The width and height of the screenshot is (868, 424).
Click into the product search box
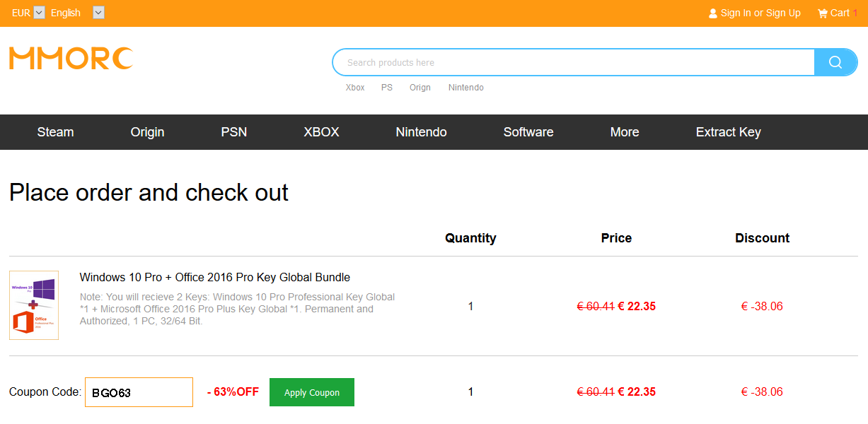coord(573,62)
